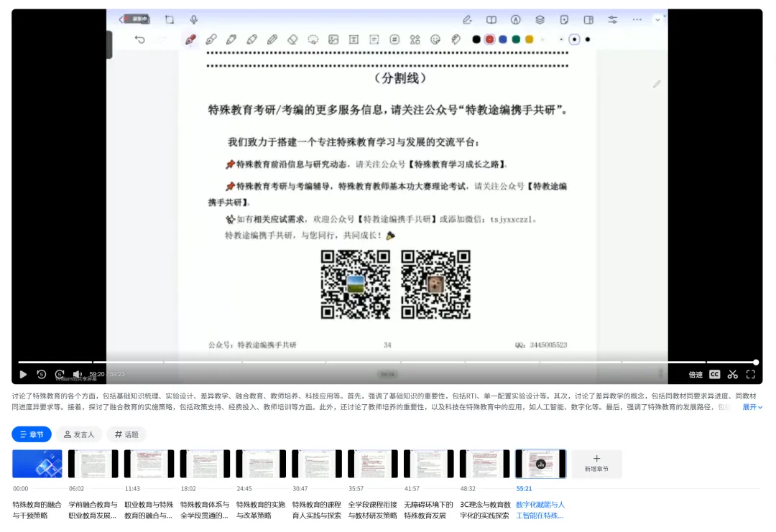
Task: Click the video progress bar end handle
Action: [x=756, y=363]
